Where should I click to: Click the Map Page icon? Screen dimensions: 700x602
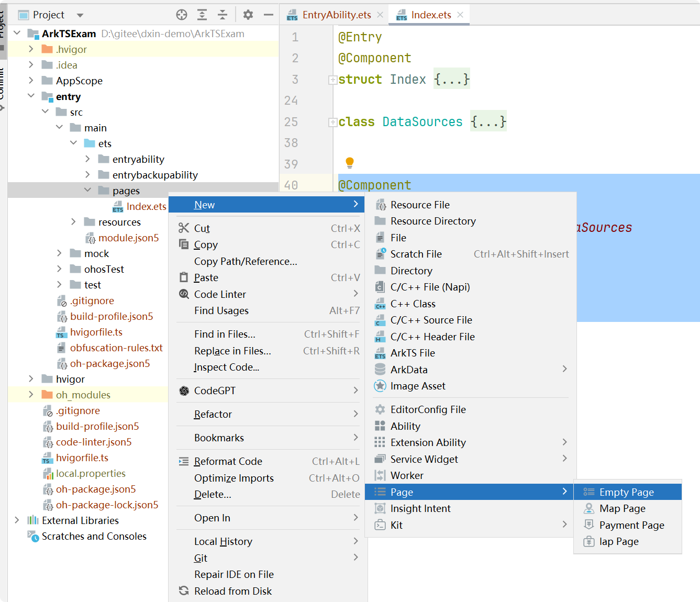(x=589, y=508)
